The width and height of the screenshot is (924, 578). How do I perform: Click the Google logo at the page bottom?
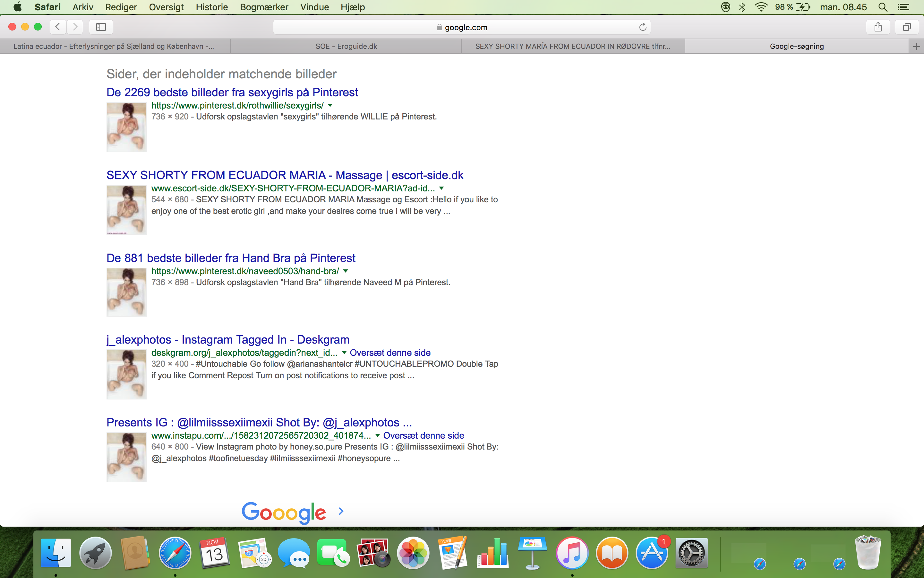pyautogui.click(x=284, y=512)
